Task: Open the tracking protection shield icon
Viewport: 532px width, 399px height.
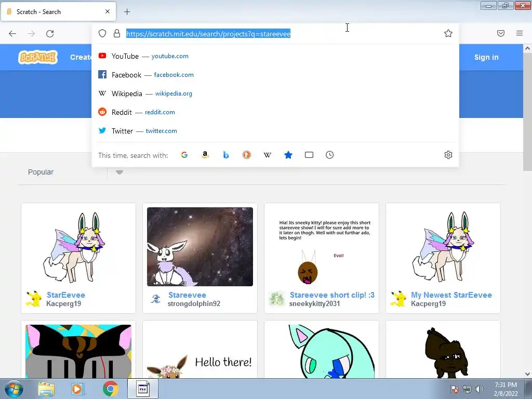Action: pos(102,33)
